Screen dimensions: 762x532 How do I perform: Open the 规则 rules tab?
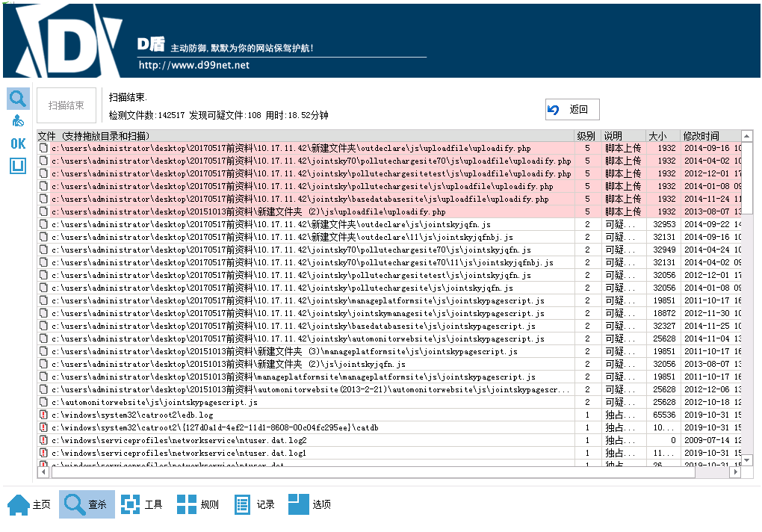point(198,504)
